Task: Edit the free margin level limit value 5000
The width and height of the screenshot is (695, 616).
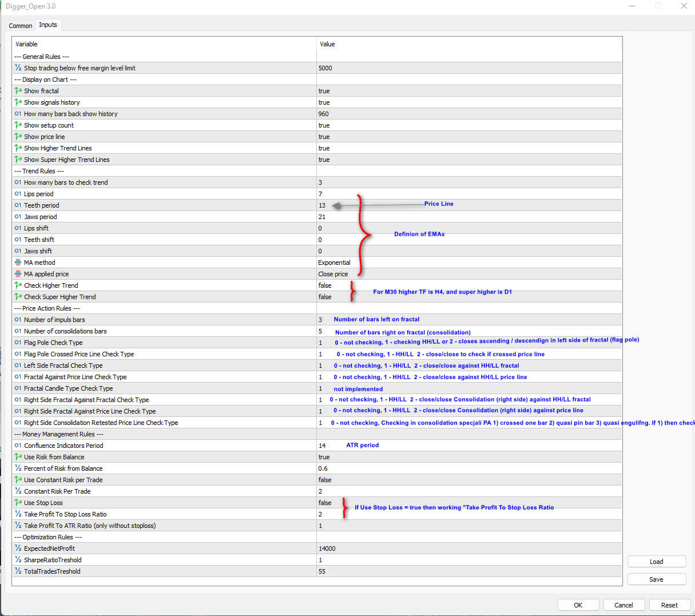Action: pos(469,68)
